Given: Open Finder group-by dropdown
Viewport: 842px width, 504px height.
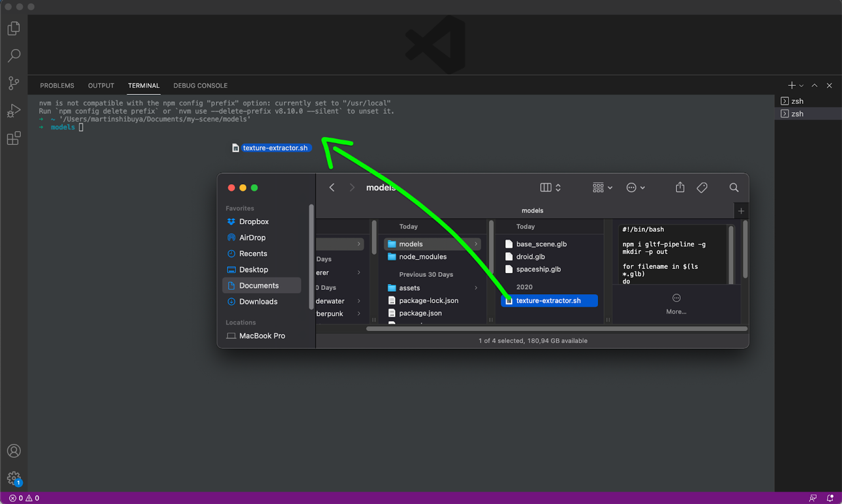Looking at the screenshot, I should [602, 188].
